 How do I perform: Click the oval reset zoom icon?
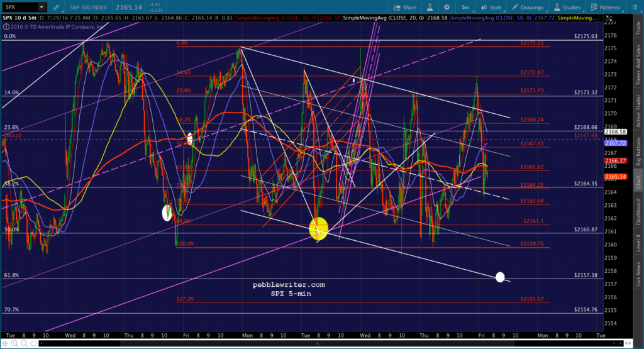(x=34, y=343)
